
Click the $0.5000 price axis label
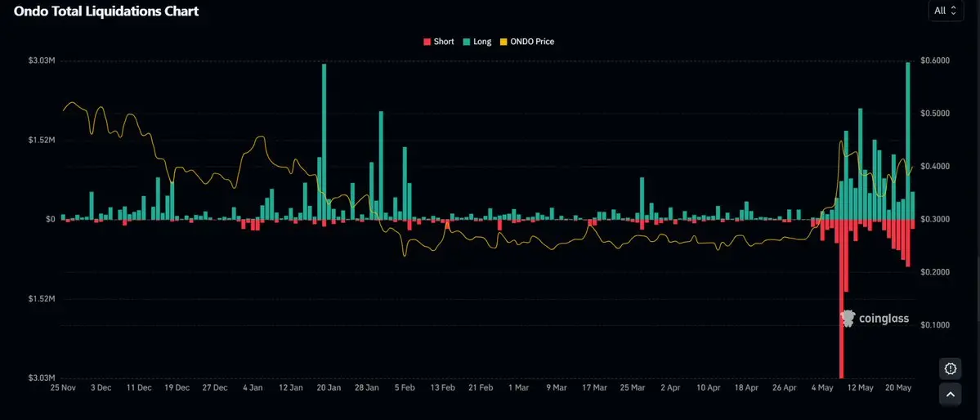(x=935, y=114)
